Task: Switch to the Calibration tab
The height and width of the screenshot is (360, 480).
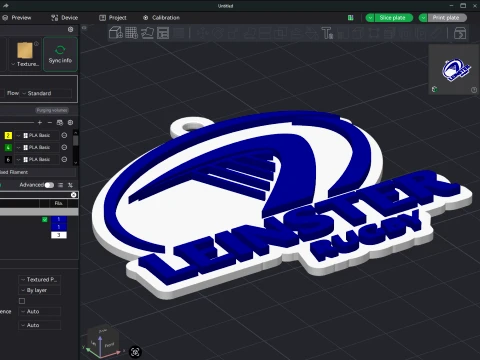Action: [161, 18]
